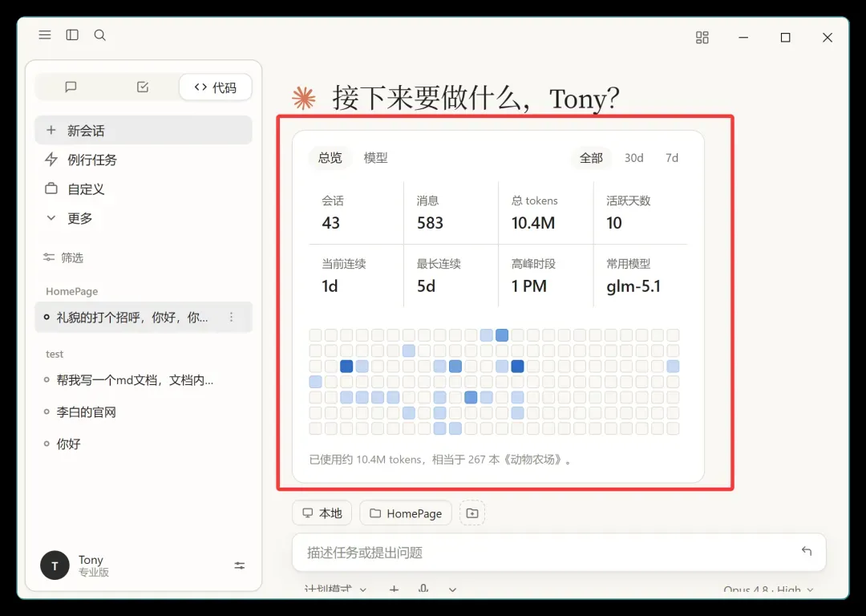
Task: Click the 高峰时段 value 1 PM
Action: [528, 286]
